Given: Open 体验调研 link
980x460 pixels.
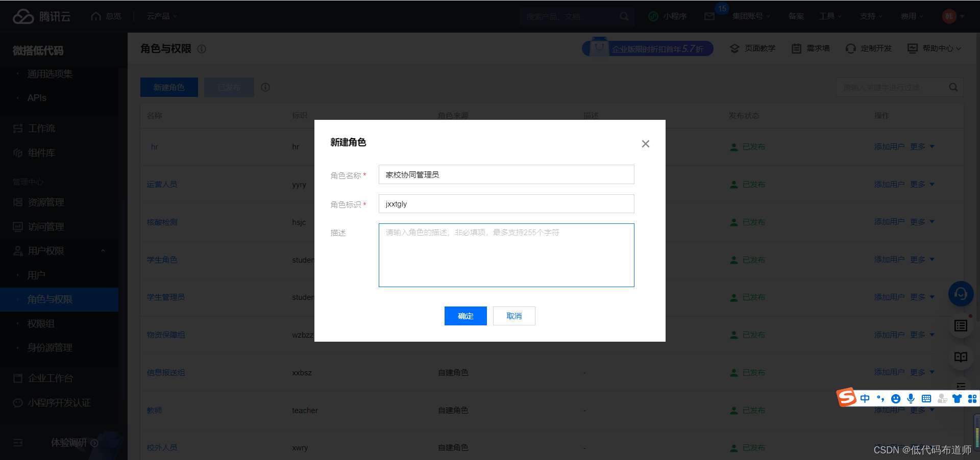Looking at the screenshot, I should (74, 443).
